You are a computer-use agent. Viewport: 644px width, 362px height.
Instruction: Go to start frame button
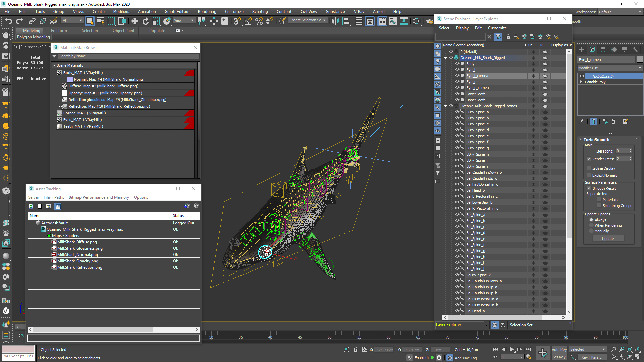[495, 349]
